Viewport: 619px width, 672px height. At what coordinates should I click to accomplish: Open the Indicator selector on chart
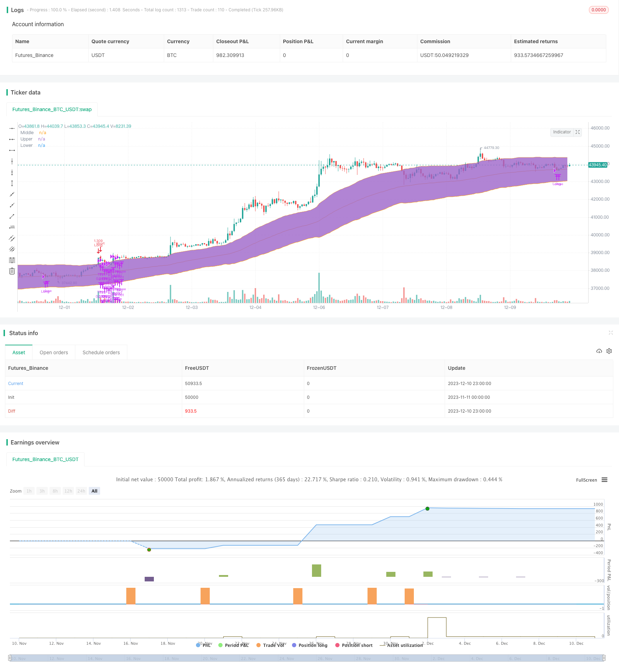coord(562,132)
